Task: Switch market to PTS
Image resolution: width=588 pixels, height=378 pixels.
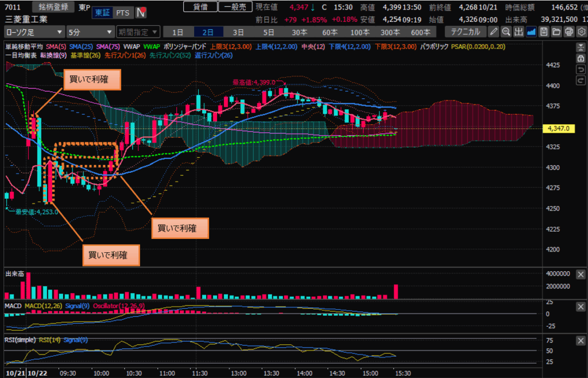Action: coord(122,12)
